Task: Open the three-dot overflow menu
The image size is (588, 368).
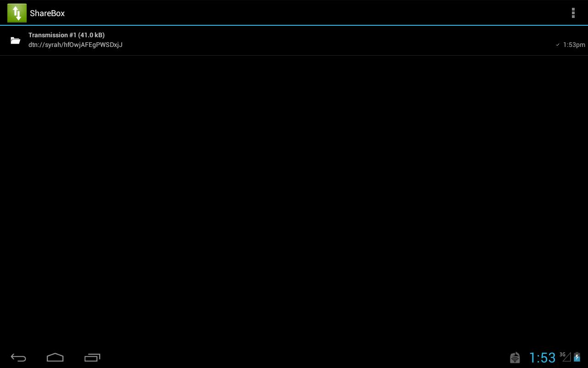Action: [573, 13]
